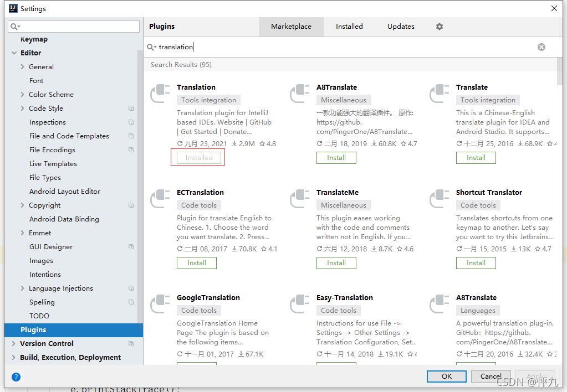Open File Types settings
Viewport: 567px width, 392px height.
pyautogui.click(x=45, y=178)
